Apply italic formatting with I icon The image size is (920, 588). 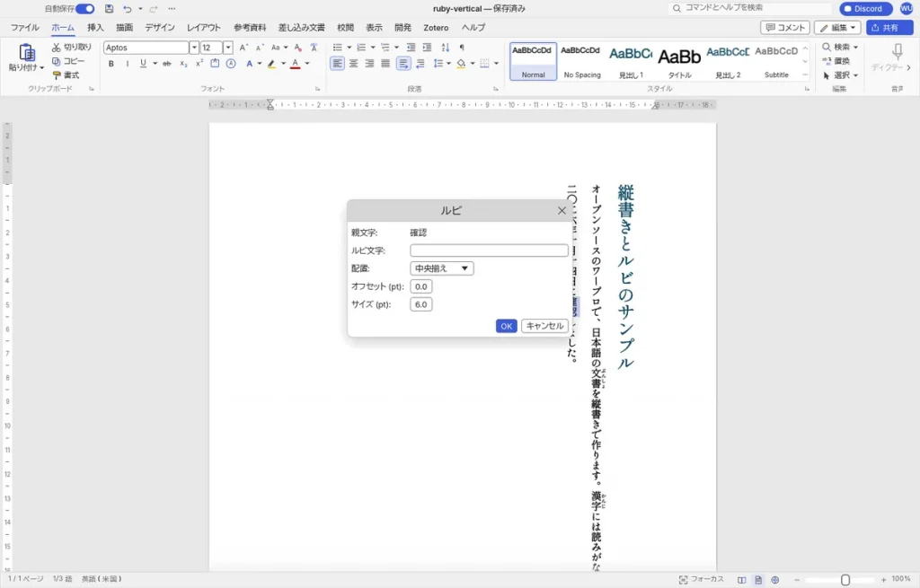pos(128,64)
